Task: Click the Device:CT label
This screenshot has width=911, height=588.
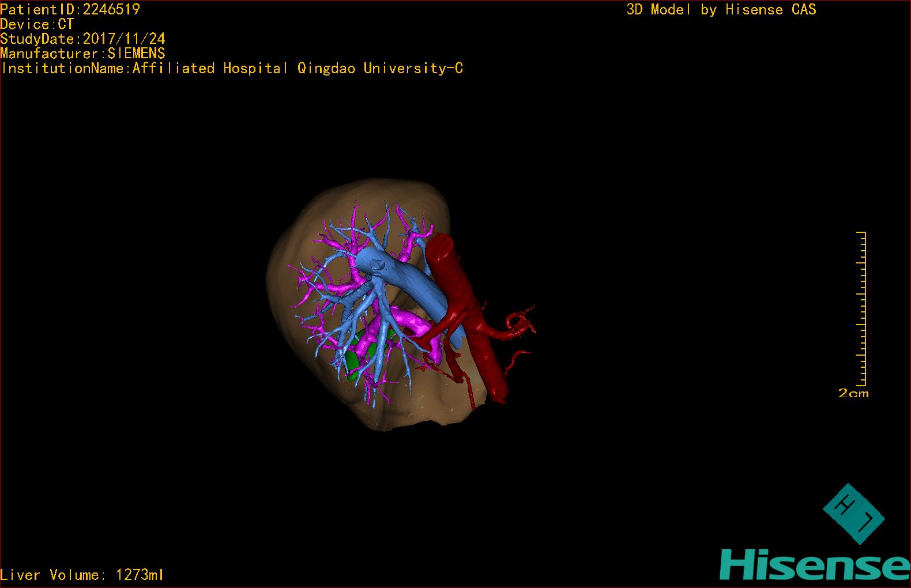Action: [37, 24]
